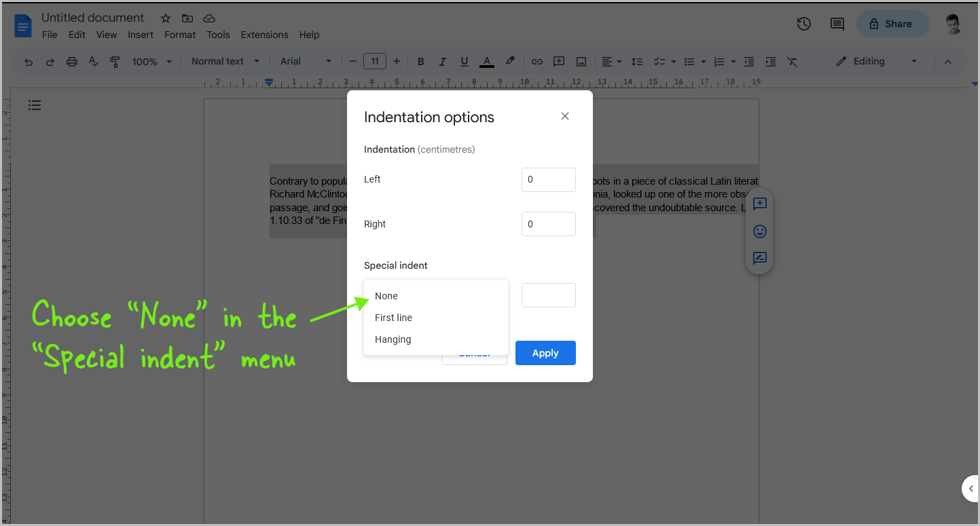Select the Undo icon
The width and height of the screenshot is (980, 526).
pyautogui.click(x=28, y=61)
